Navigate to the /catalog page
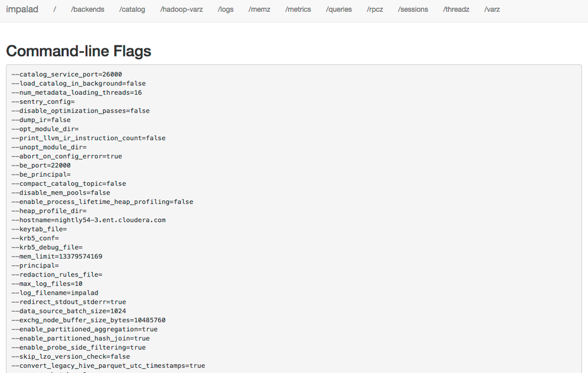The width and height of the screenshot is (588, 373). [x=132, y=9]
